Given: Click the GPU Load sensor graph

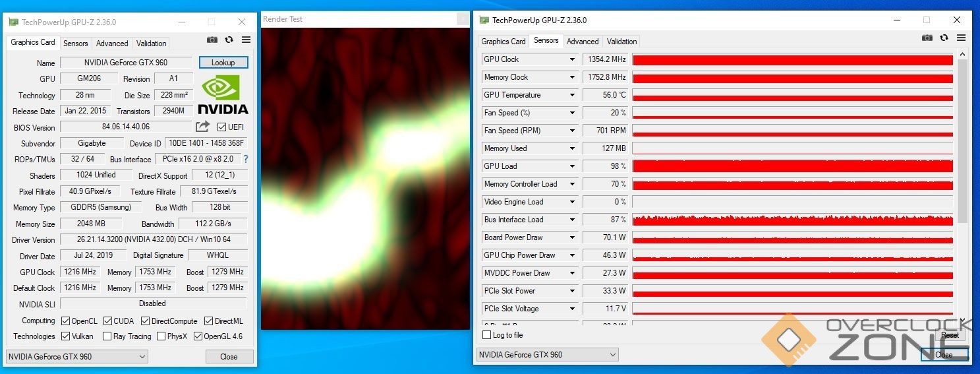Looking at the screenshot, I should click(793, 166).
